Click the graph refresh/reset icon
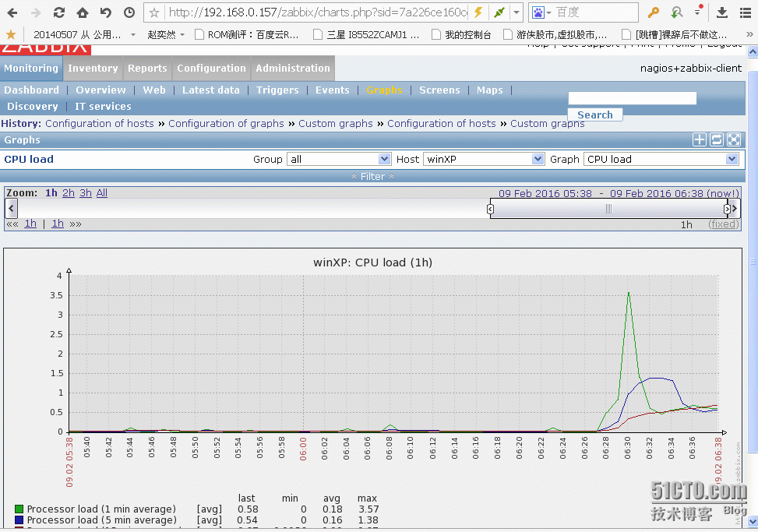Viewport: 758px width, 532px height. click(x=717, y=139)
